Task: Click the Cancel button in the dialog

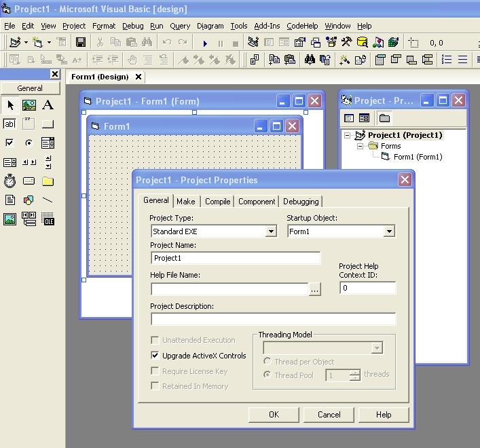Action: coord(329,415)
